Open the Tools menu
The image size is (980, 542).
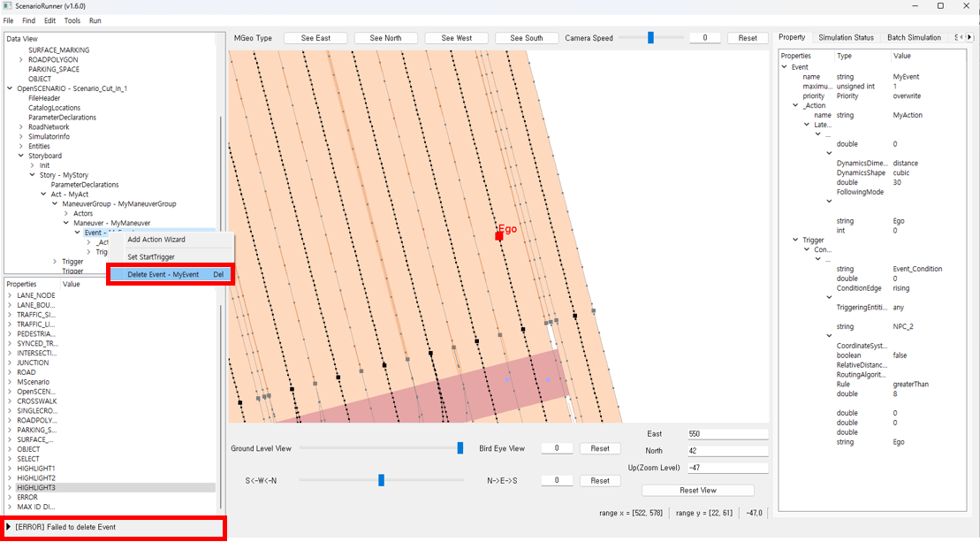(x=72, y=20)
